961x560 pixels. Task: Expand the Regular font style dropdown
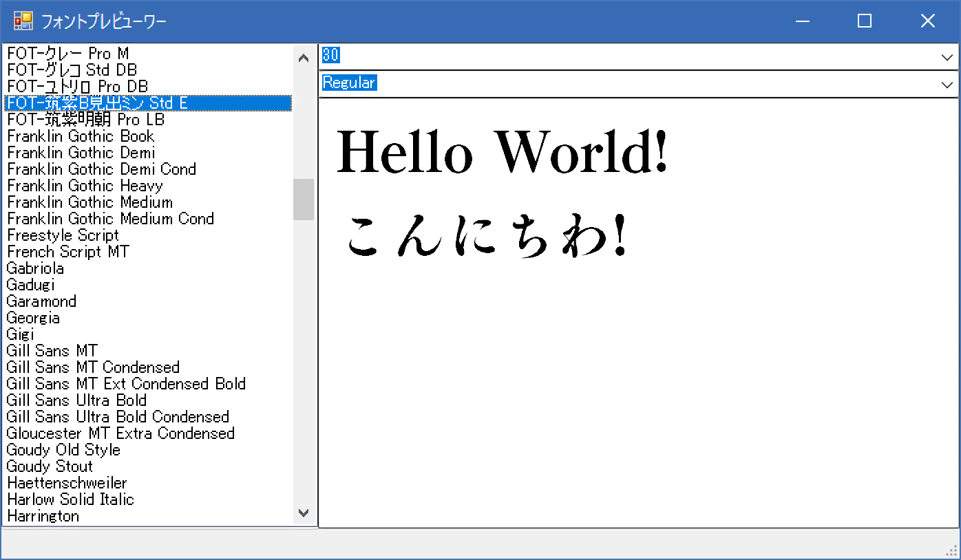coord(947,85)
